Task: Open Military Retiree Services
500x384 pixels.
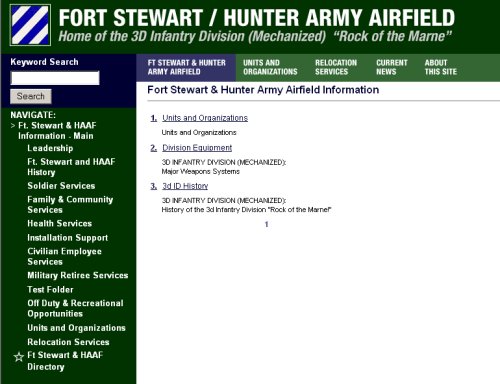Action: click(78, 275)
